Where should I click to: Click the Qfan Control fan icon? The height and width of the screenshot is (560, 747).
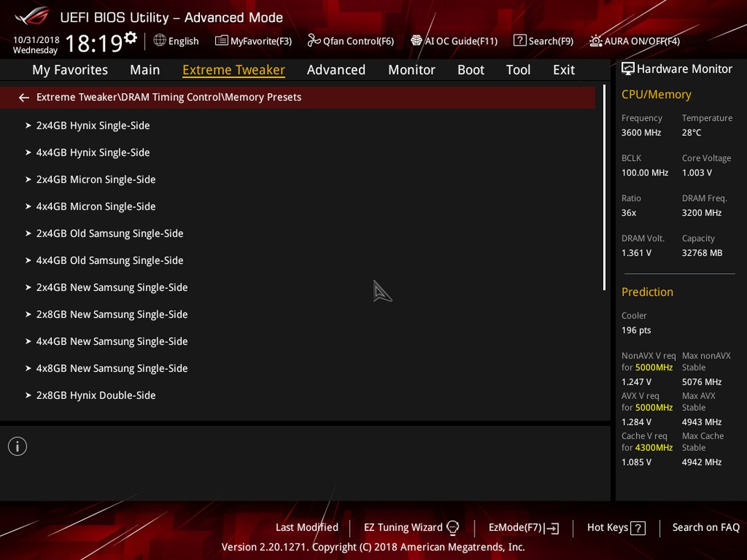[x=313, y=41]
